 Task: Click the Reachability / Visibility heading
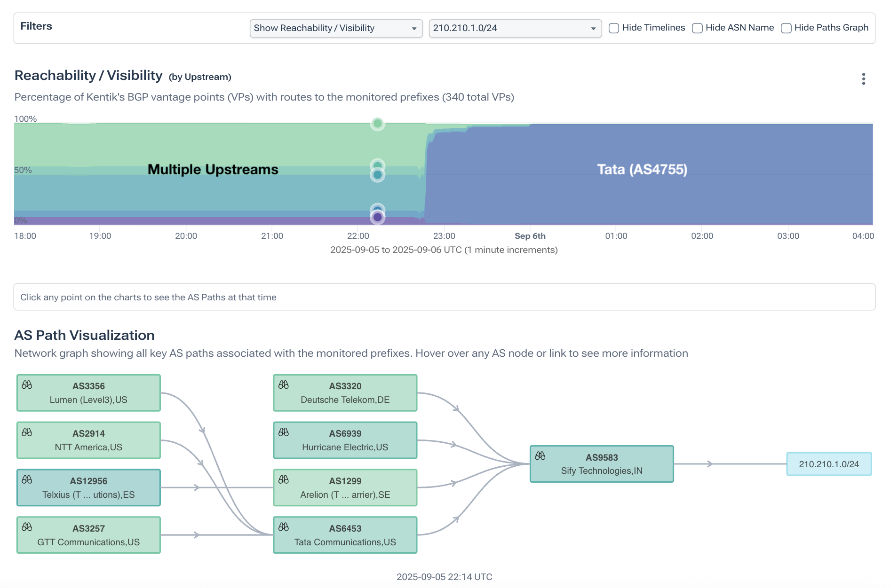click(88, 75)
